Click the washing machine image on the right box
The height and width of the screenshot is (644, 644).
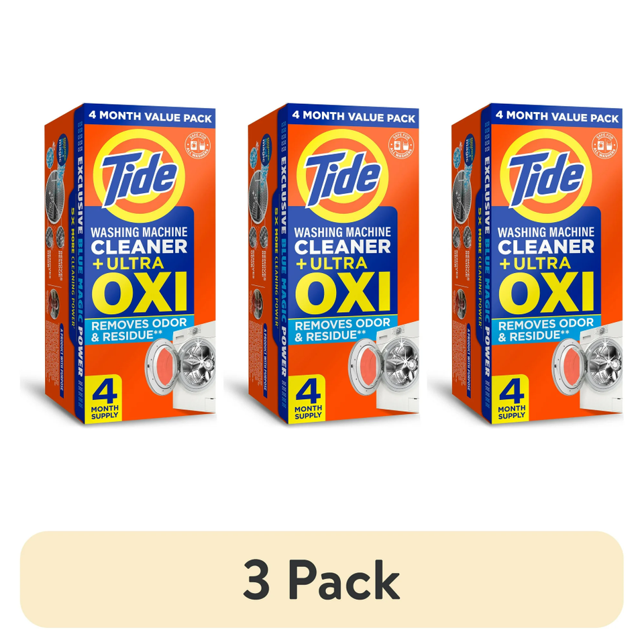(x=588, y=367)
